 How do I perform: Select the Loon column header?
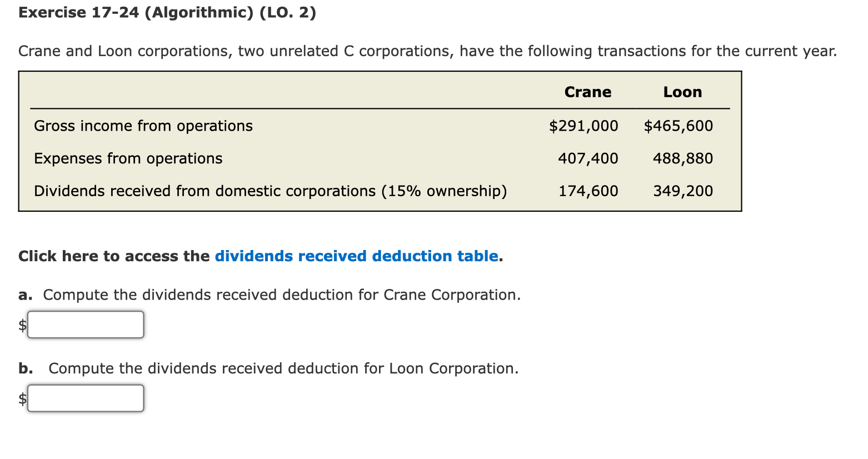click(682, 92)
